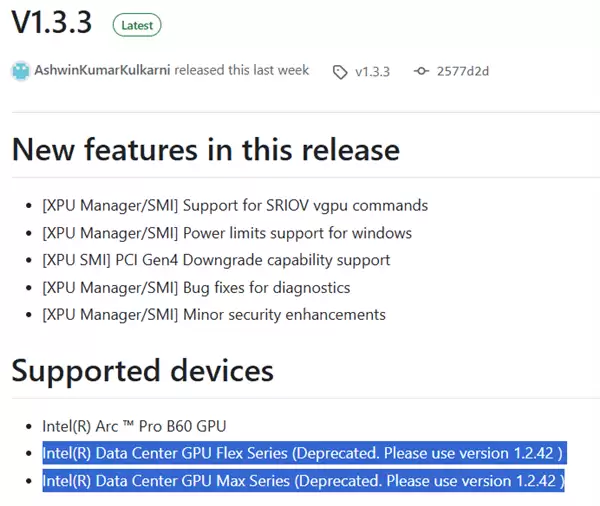Viewport: 600px width, 506px height.
Task: Click the commit icon beside 2577d2d
Action: 421,72
